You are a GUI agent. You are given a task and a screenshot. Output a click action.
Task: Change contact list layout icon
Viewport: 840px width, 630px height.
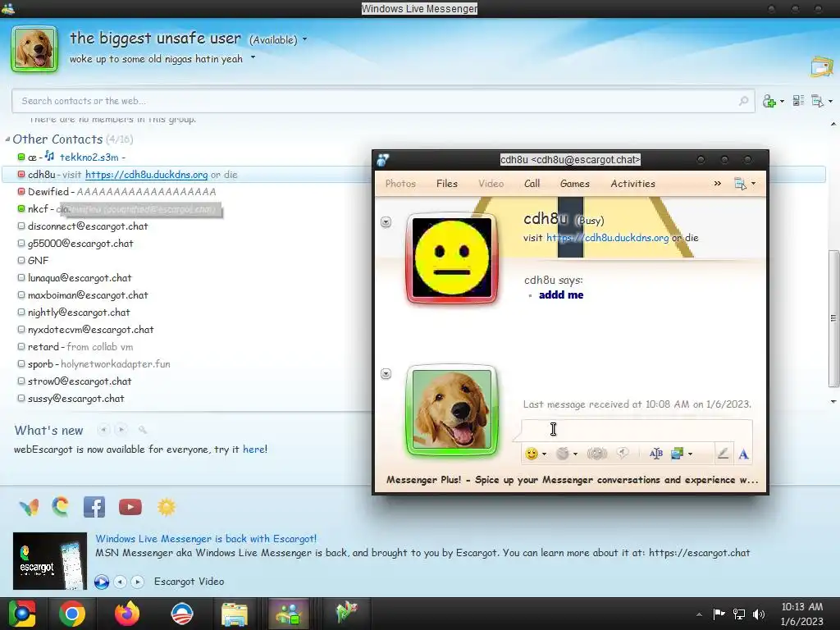coord(798,101)
